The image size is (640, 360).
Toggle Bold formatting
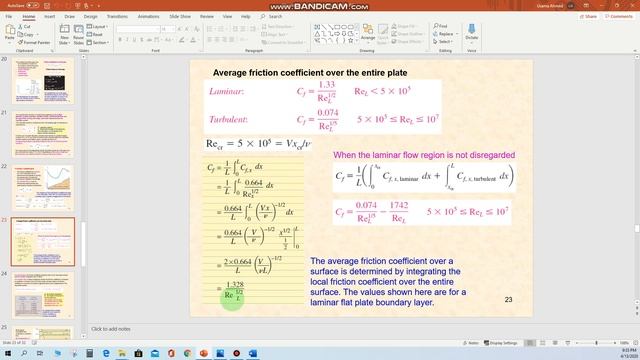(x=120, y=40)
